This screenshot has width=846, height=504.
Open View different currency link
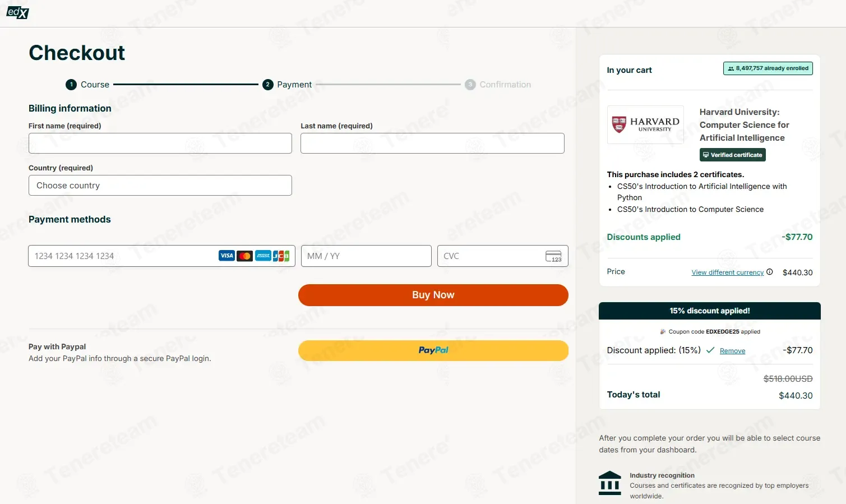pyautogui.click(x=727, y=272)
